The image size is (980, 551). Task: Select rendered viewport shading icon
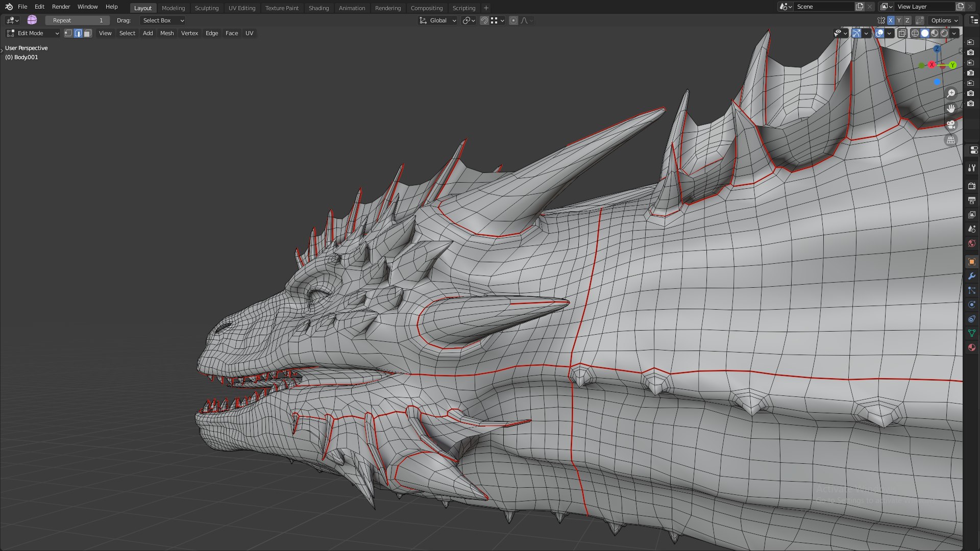coord(944,33)
